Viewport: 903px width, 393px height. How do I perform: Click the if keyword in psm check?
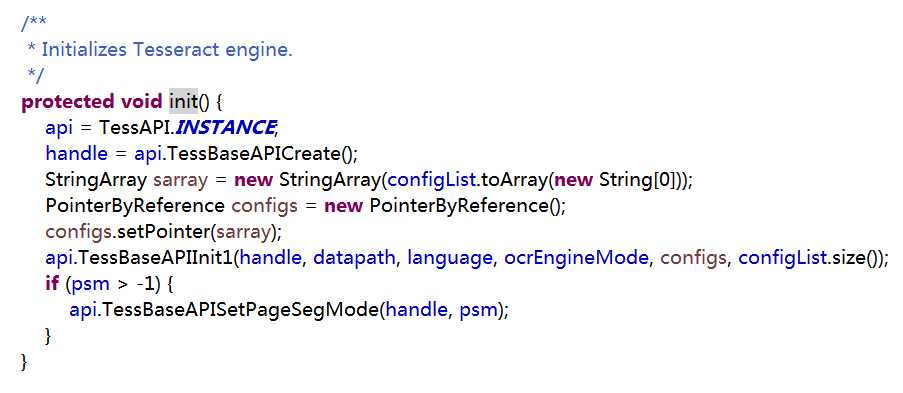click(51, 284)
